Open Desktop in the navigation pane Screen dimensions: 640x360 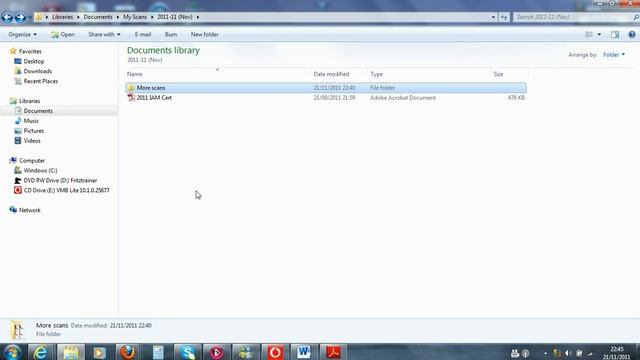(x=33, y=61)
